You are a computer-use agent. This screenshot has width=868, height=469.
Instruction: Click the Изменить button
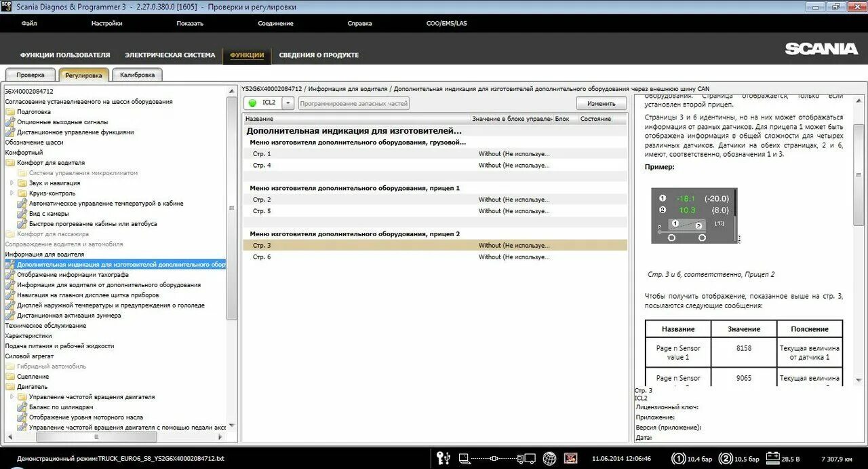[x=601, y=103]
